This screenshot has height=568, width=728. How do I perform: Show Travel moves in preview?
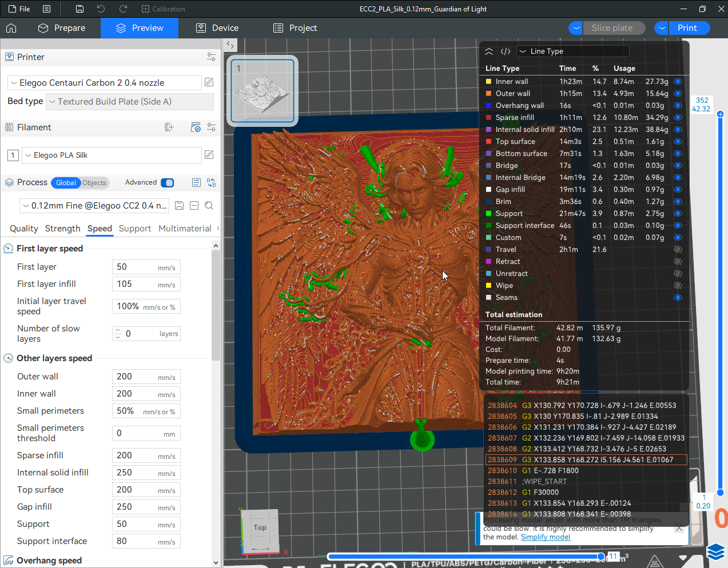pyautogui.click(x=678, y=250)
